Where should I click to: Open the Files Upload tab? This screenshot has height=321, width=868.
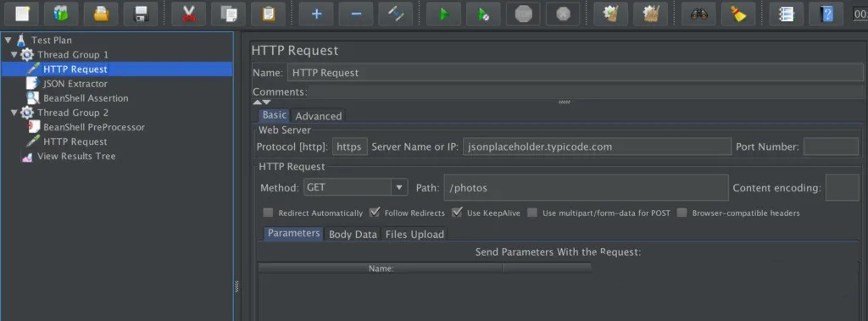pyautogui.click(x=415, y=234)
